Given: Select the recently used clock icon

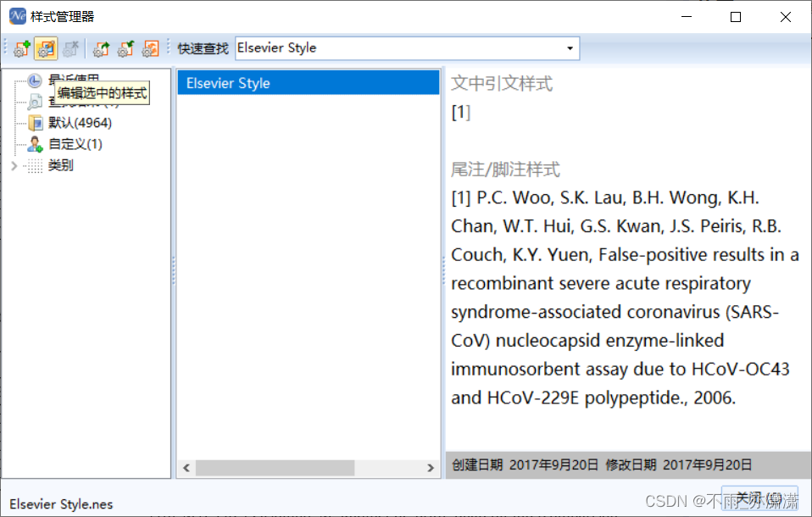Looking at the screenshot, I should pos(35,81).
